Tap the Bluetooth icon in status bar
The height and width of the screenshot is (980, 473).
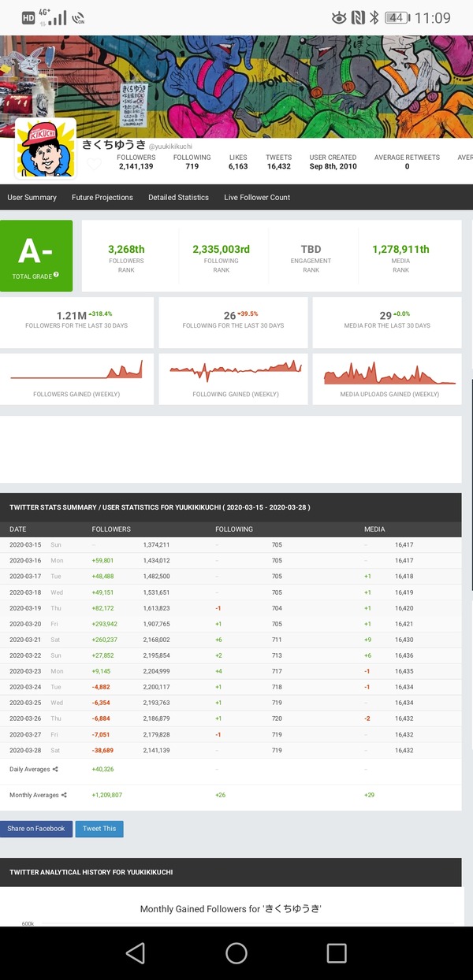click(374, 17)
